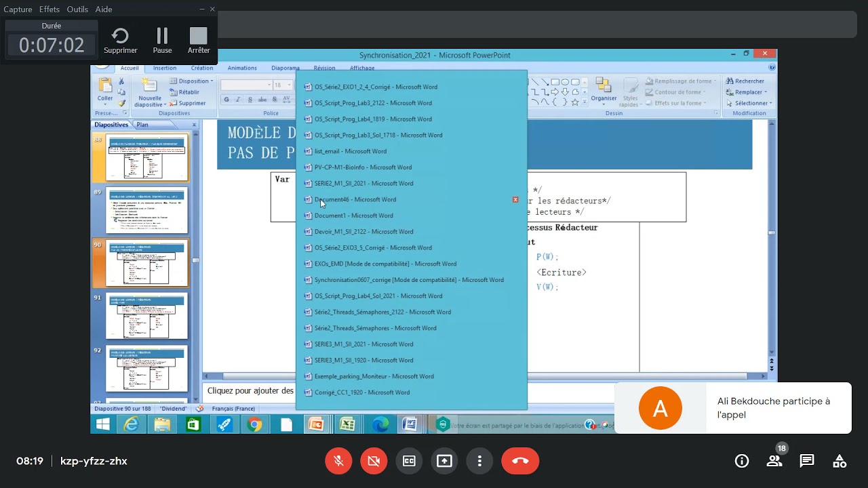Toggle bold formatting
The image size is (868, 488).
(226, 100)
